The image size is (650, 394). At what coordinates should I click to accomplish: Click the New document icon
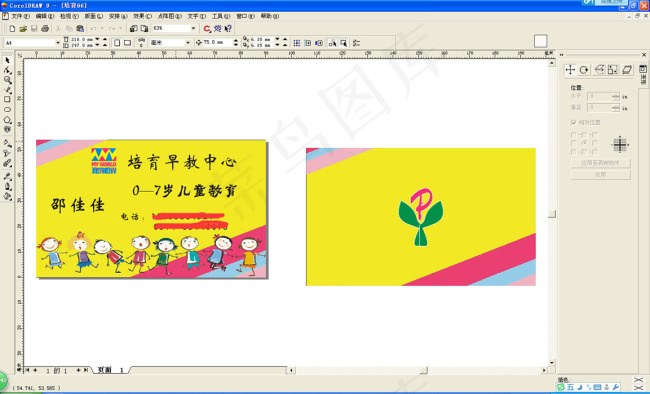point(12,29)
